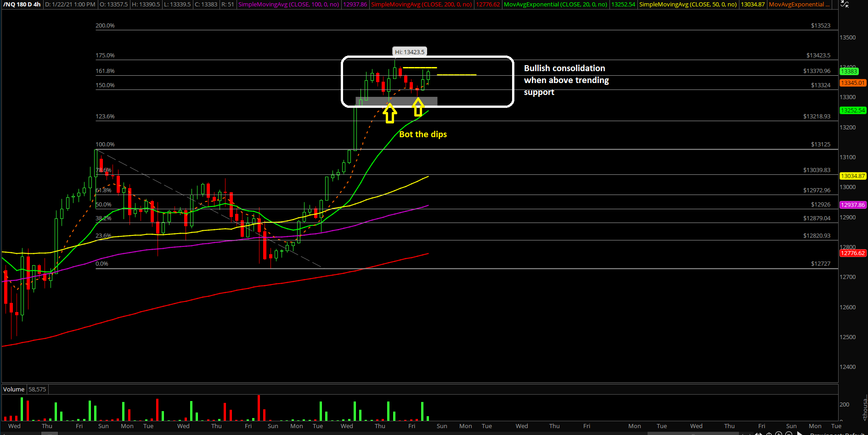Click the /NQ 180 D 4h symbol label
Image resolution: width=868 pixels, height=435 pixels.
(22, 4)
